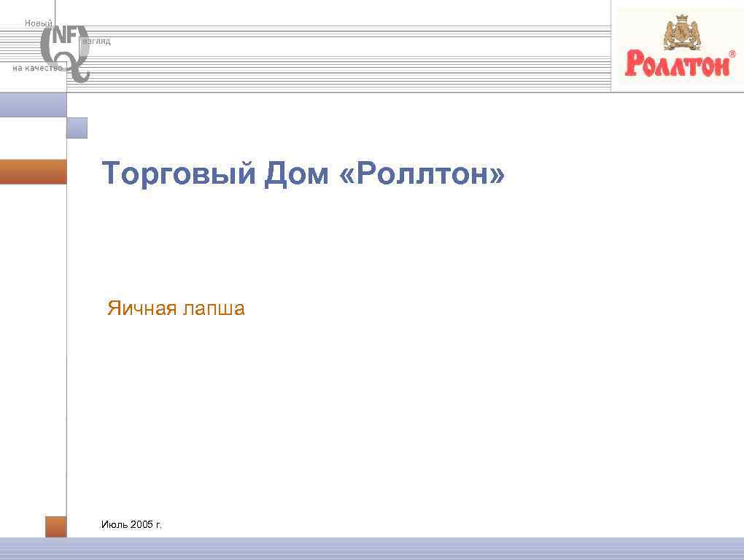744x560 pixels.
Task: Click the 'на качество' logo caption
Action: point(37,69)
